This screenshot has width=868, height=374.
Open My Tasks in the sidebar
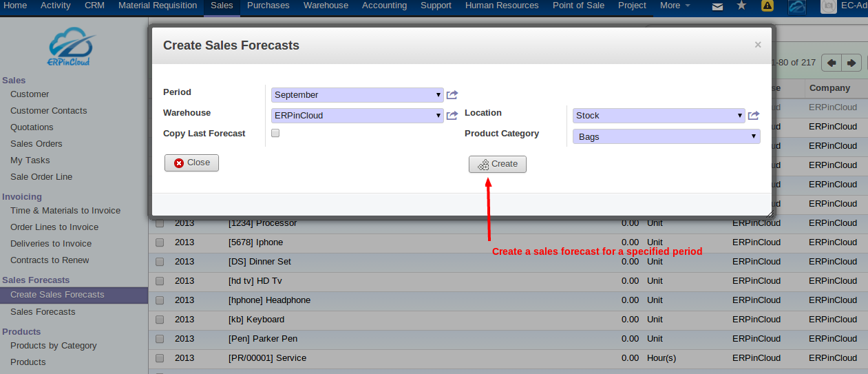click(30, 160)
